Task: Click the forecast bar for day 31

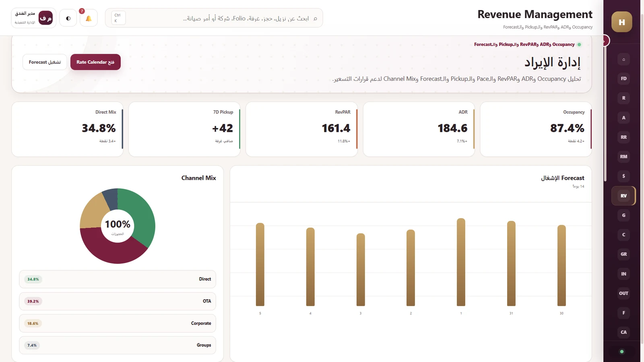Action: (x=511, y=263)
